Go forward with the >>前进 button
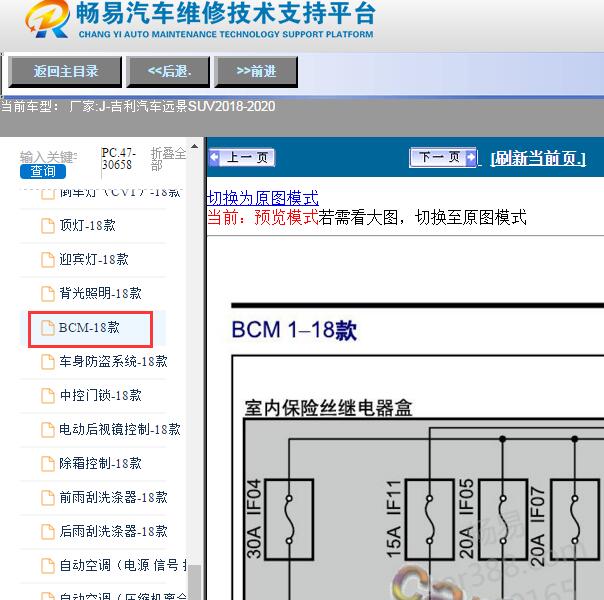 256,71
